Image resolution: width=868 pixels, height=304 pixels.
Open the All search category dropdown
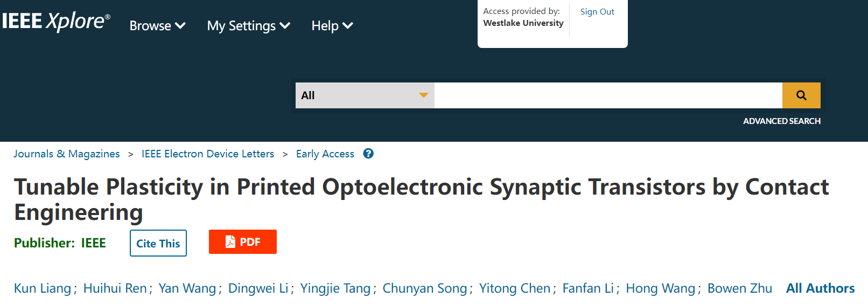coord(365,95)
